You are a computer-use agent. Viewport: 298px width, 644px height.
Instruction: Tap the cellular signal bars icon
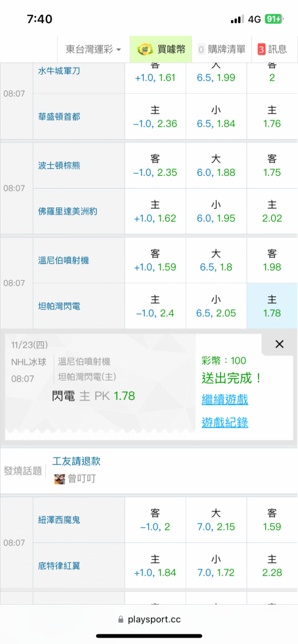pyautogui.click(x=237, y=19)
